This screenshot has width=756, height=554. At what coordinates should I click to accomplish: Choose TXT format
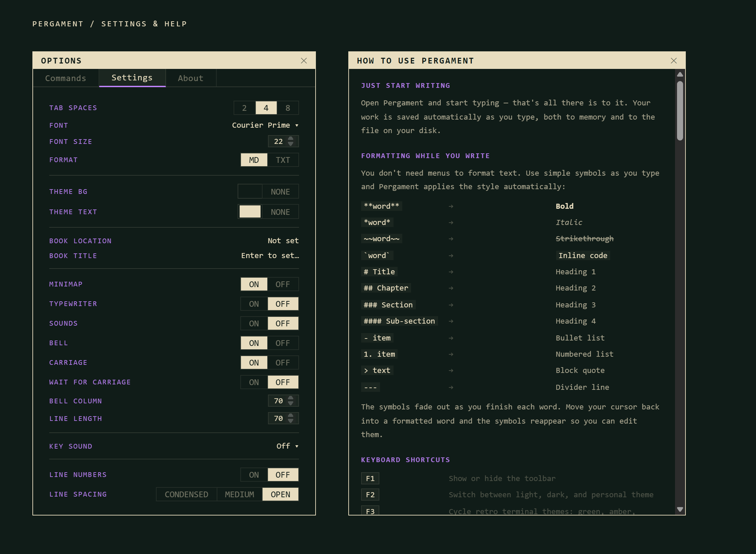[x=283, y=160]
